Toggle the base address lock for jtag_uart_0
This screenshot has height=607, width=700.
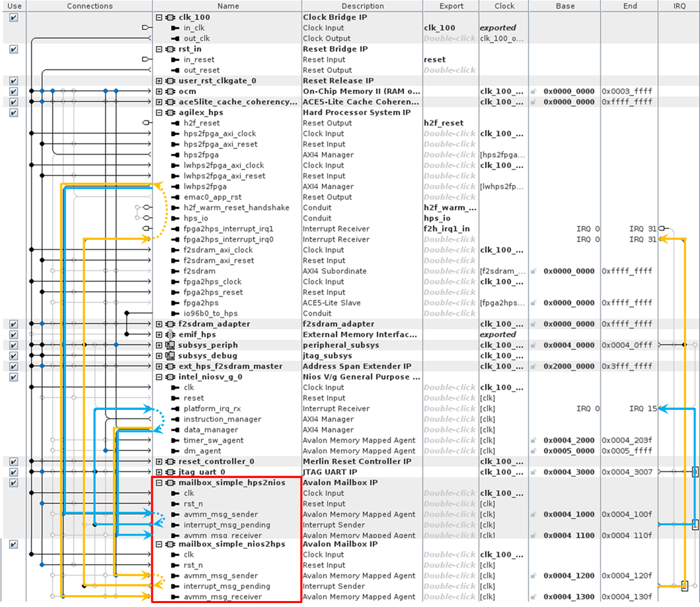click(533, 472)
